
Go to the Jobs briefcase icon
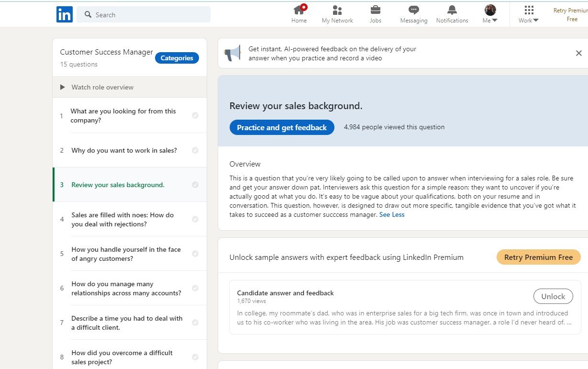tap(376, 10)
